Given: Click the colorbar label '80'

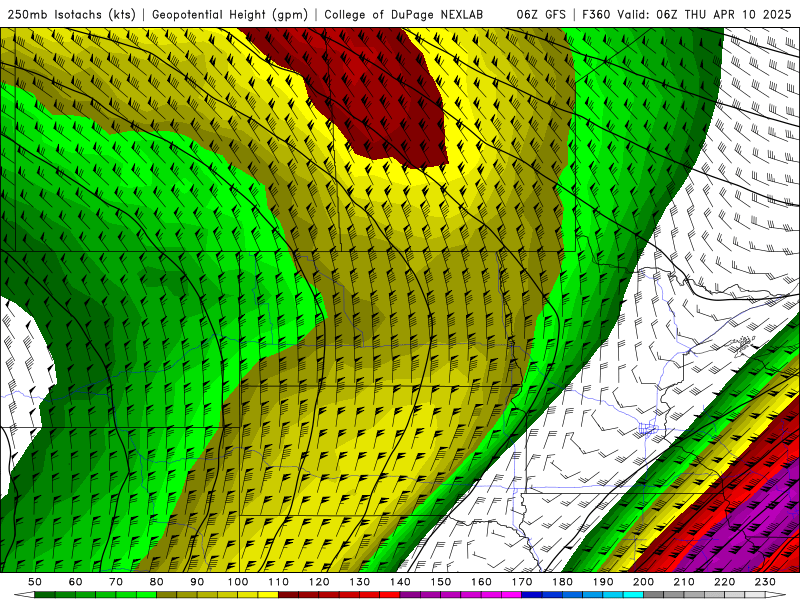Looking at the screenshot, I should pos(157,582).
